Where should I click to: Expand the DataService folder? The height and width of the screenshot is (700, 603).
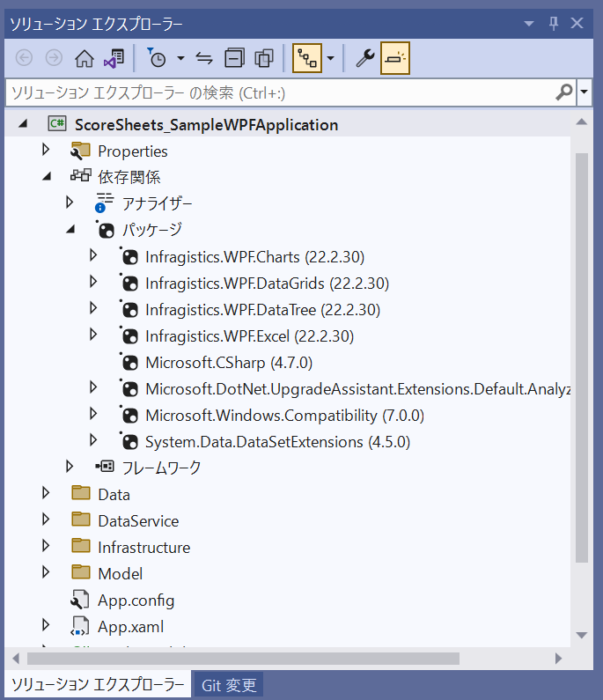coord(46,519)
